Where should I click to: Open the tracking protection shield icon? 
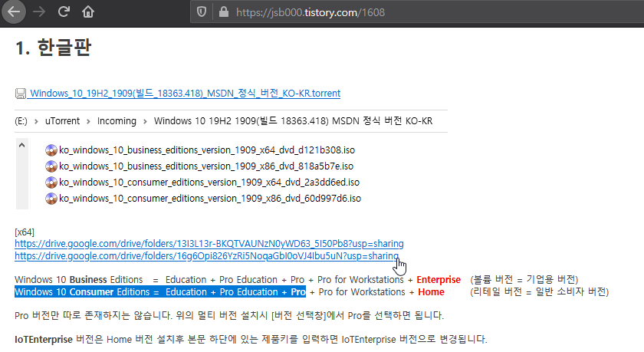click(x=201, y=12)
